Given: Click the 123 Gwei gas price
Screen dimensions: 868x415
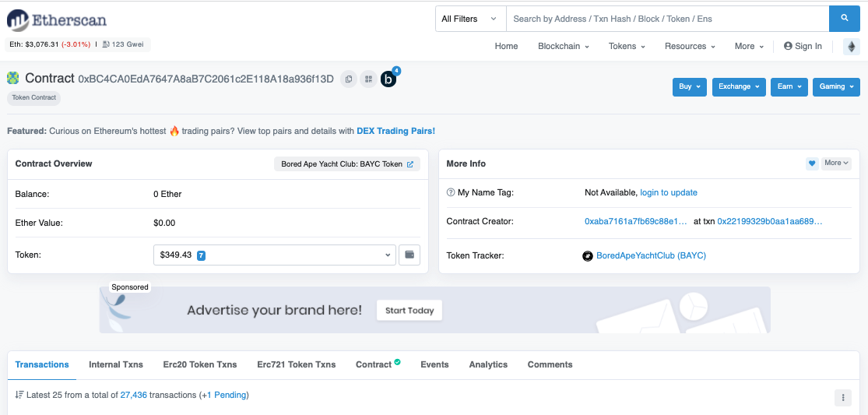Looking at the screenshot, I should tap(128, 44).
